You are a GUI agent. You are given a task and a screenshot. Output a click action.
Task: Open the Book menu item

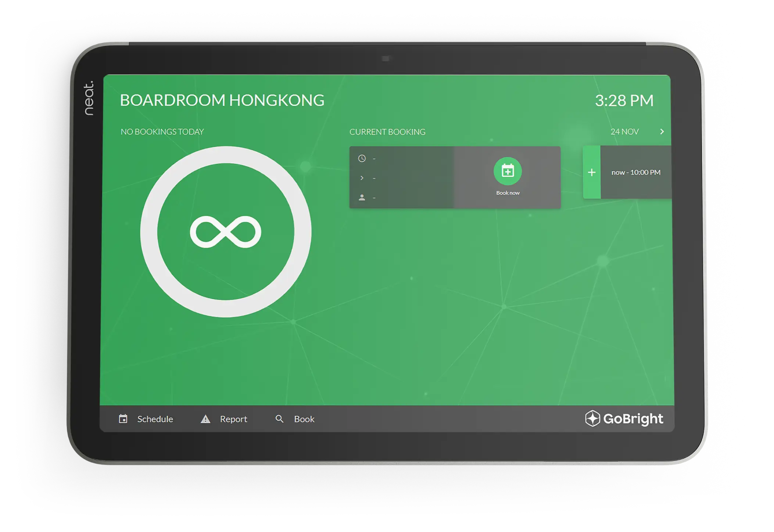[x=304, y=418]
